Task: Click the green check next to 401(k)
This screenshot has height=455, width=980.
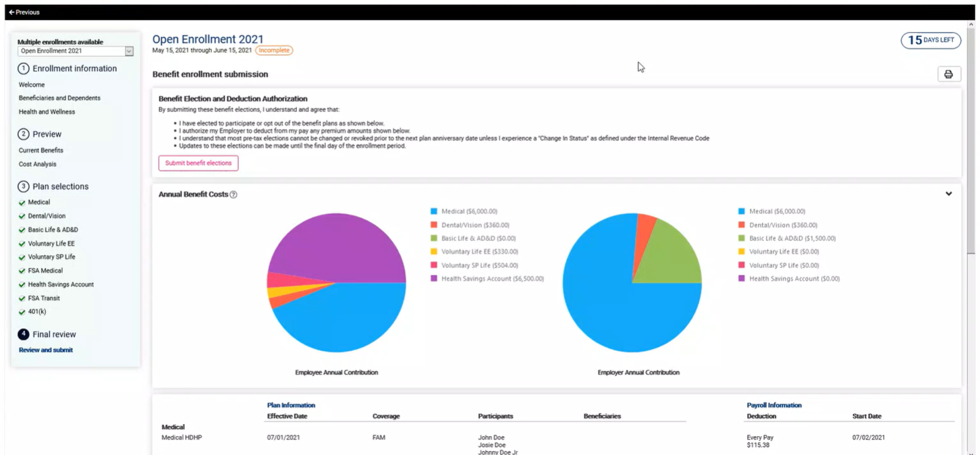Action: click(x=22, y=312)
